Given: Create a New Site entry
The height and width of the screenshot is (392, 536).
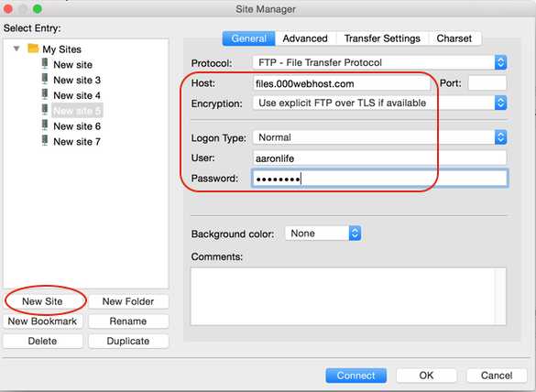Looking at the screenshot, I should click(42, 301).
